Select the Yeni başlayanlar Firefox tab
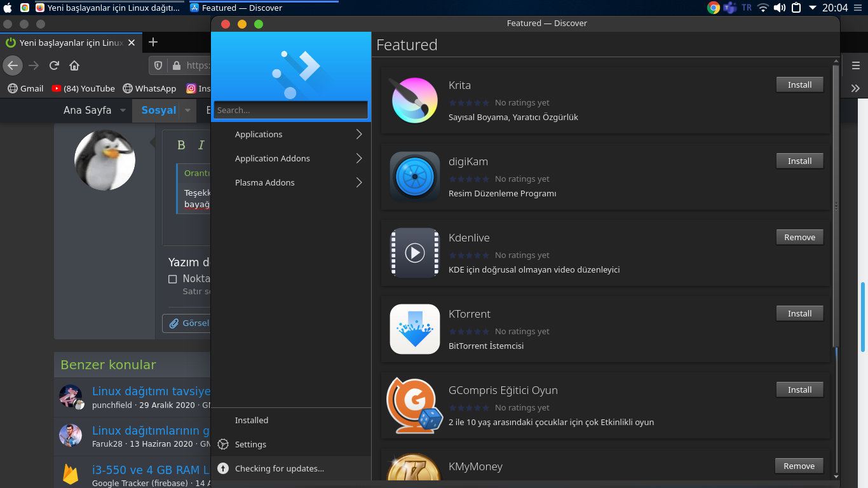The image size is (868, 488). [70, 43]
